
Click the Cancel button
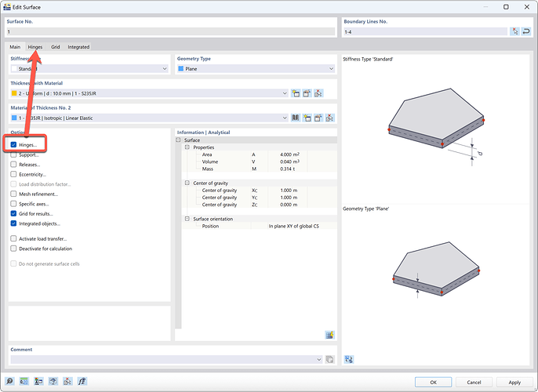pyautogui.click(x=474, y=382)
